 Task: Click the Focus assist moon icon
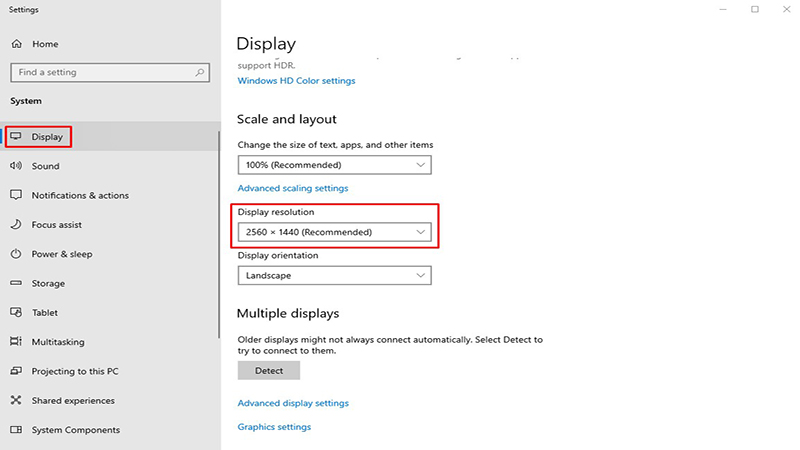16,224
